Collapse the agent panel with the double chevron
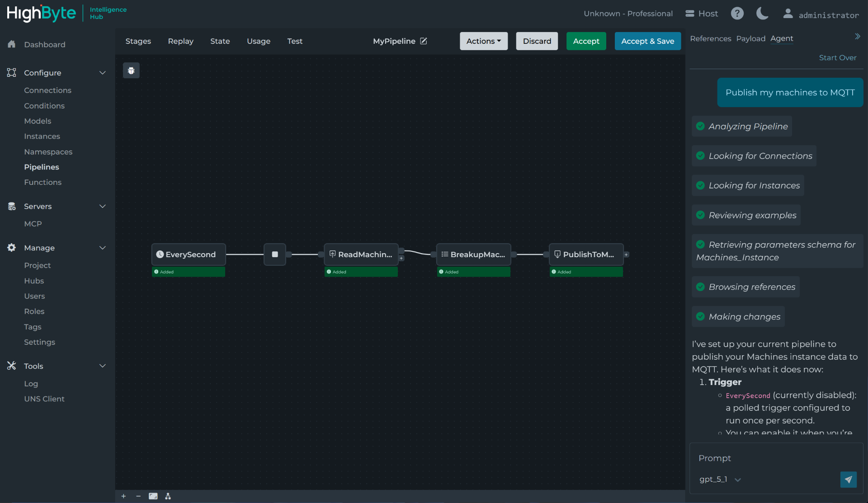Screen dimensions: 868x503 click(x=858, y=36)
